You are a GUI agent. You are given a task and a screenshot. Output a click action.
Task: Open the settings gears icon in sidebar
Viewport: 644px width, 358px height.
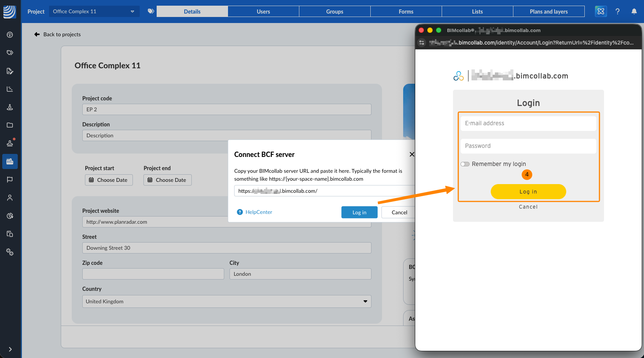10,252
